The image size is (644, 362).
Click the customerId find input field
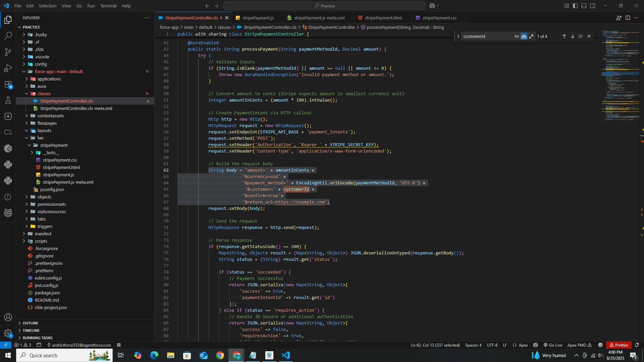tap(486, 36)
